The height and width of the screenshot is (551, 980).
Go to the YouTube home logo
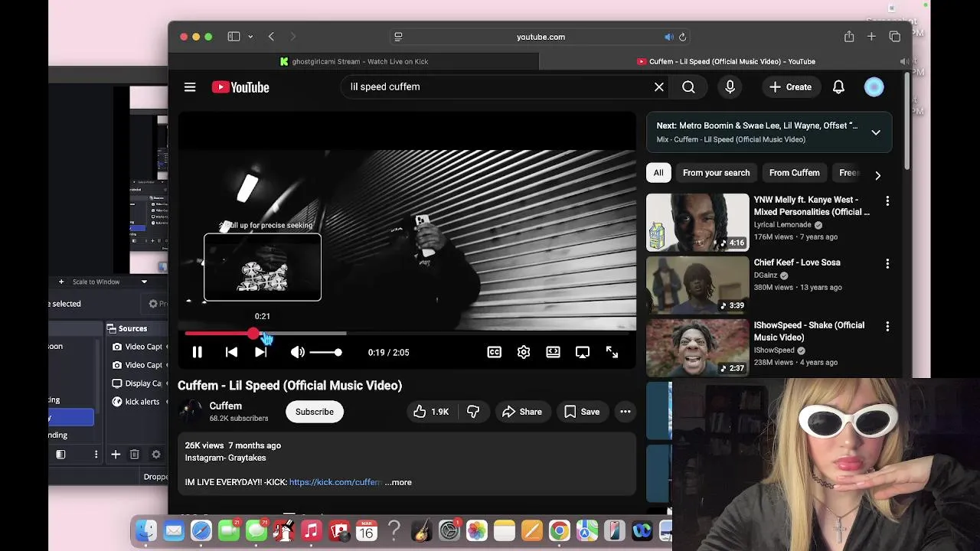tap(240, 87)
